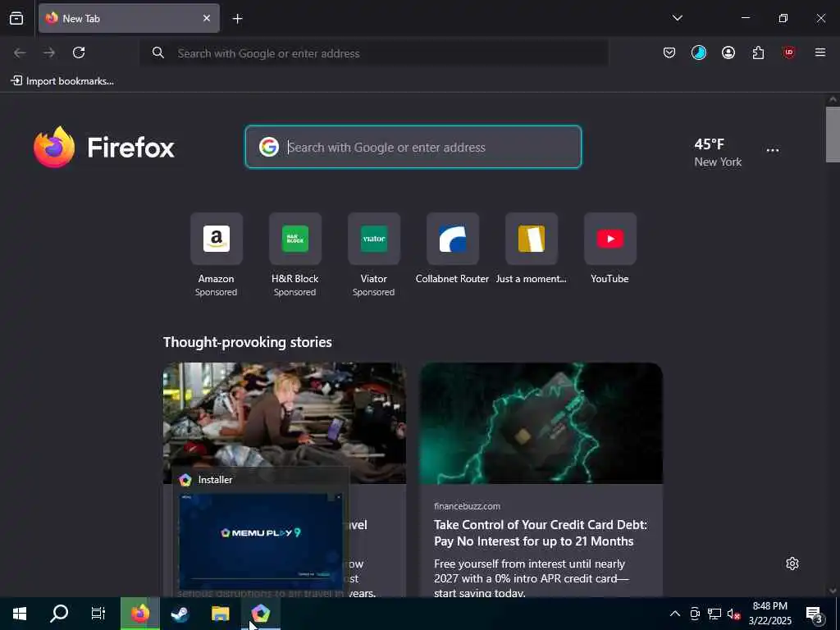Open the network tray icon
The image size is (840, 630).
[x=714, y=614]
